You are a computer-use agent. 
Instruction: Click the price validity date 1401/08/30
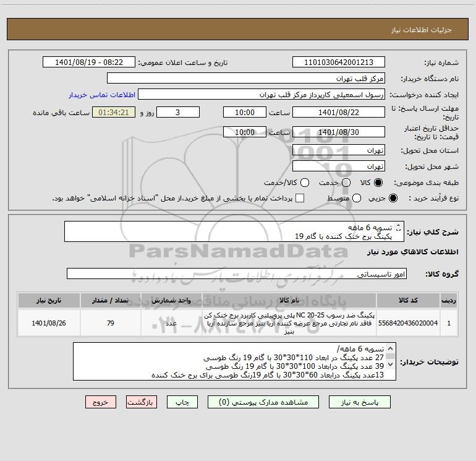pyautogui.click(x=339, y=132)
